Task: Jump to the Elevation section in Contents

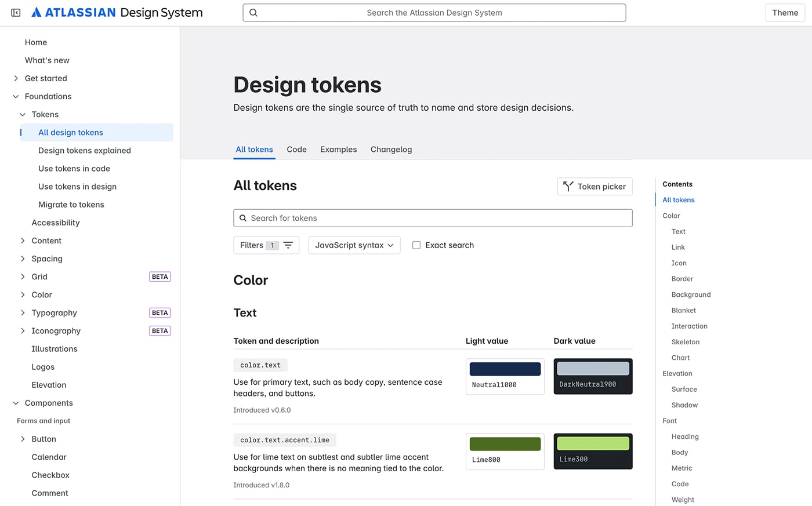Action: (676, 373)
